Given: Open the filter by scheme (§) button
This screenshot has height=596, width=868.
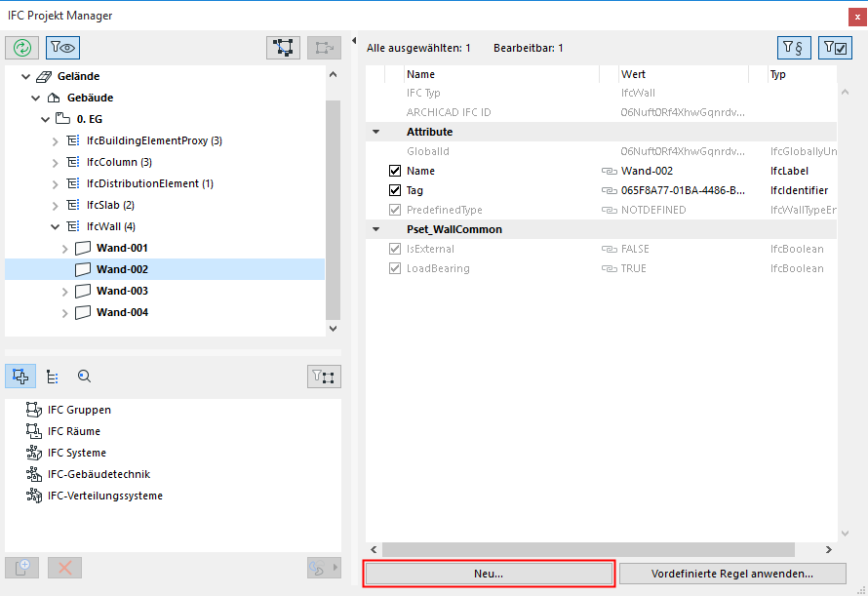Looking at the screenshot, I should click(795, 48).
